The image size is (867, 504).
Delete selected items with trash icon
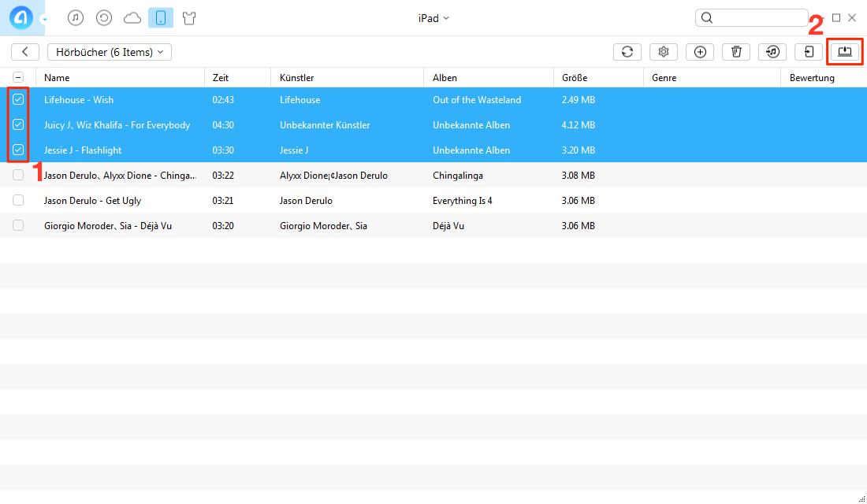[736, 52]
